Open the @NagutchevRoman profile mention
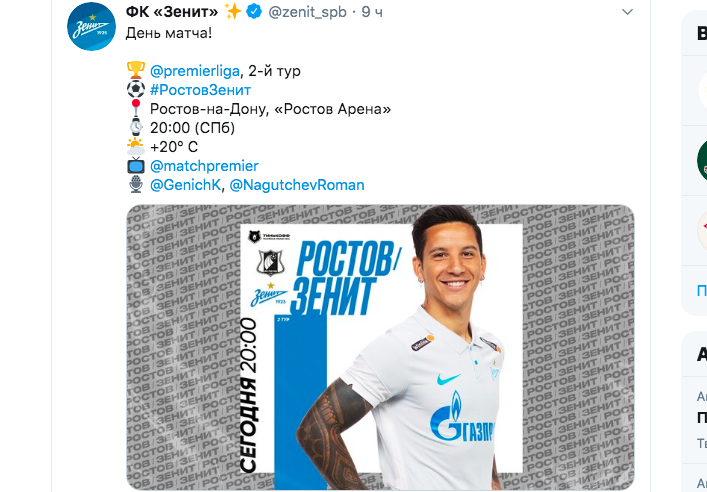The width and height of the screenshot is (707, 492). pos(297,185)
